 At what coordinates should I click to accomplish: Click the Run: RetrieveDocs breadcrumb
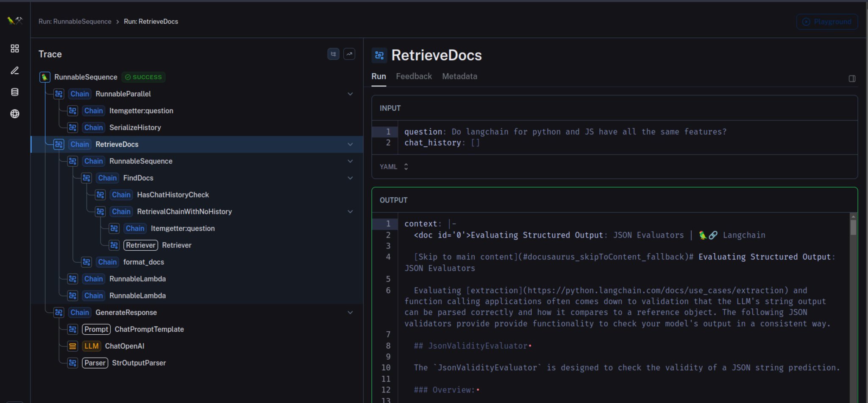[x=151, y=21]
